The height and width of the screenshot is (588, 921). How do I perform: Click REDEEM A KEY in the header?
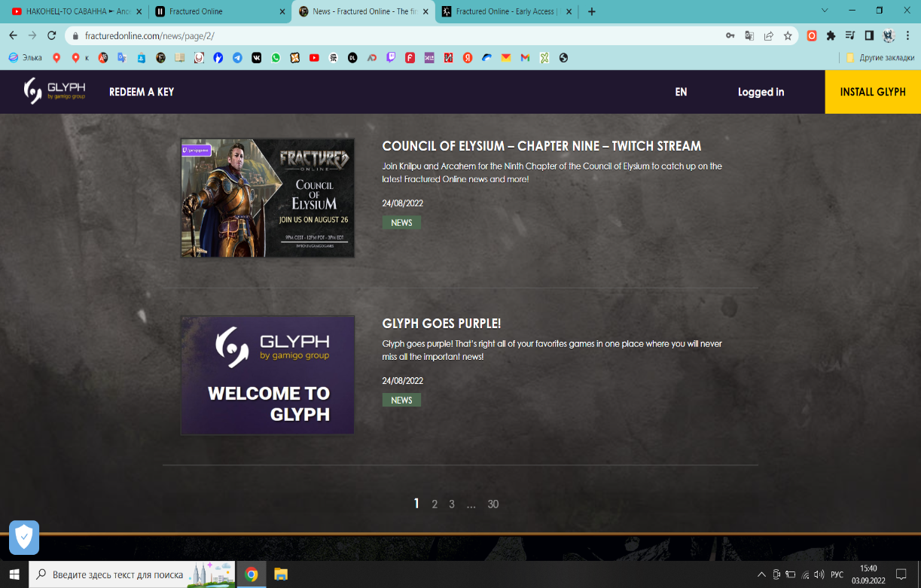coord(142,92)
